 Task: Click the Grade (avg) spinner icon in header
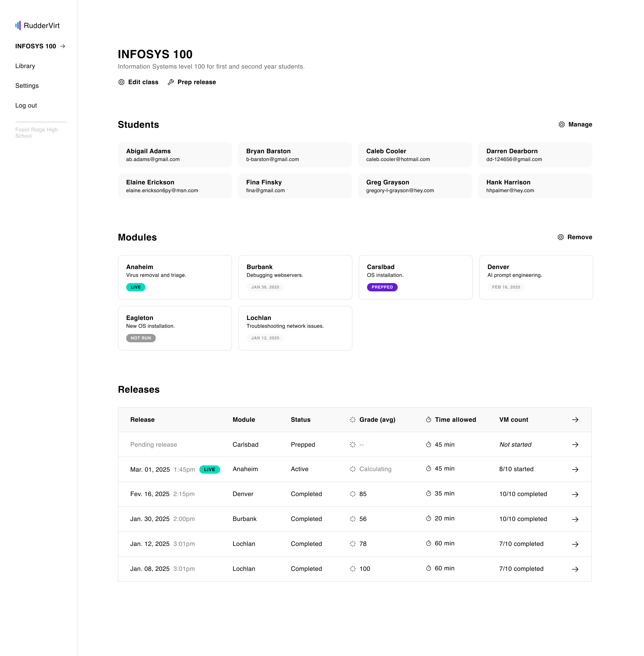click(x=352, y=419)
